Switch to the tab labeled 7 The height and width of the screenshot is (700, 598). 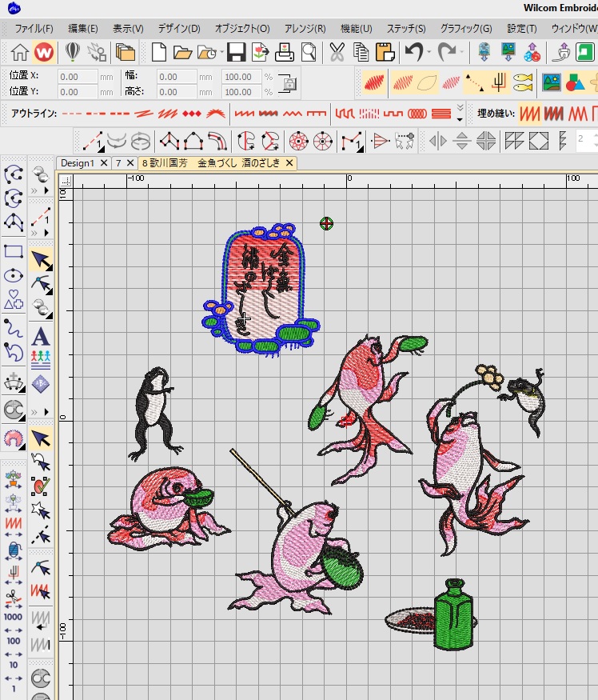click(118, 163)
